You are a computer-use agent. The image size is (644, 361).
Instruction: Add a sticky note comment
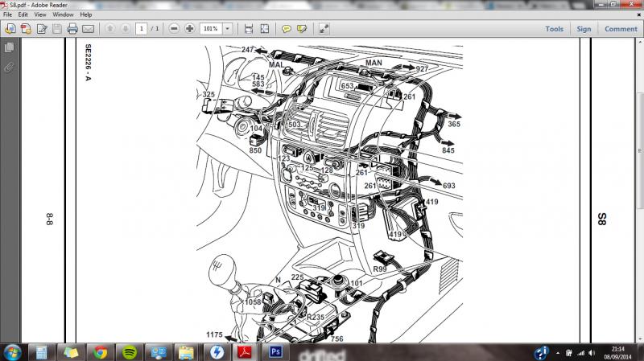(x=286, y=29)
